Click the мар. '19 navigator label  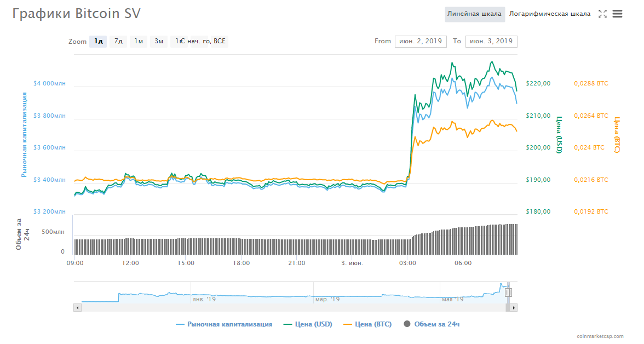pos(327,299)
